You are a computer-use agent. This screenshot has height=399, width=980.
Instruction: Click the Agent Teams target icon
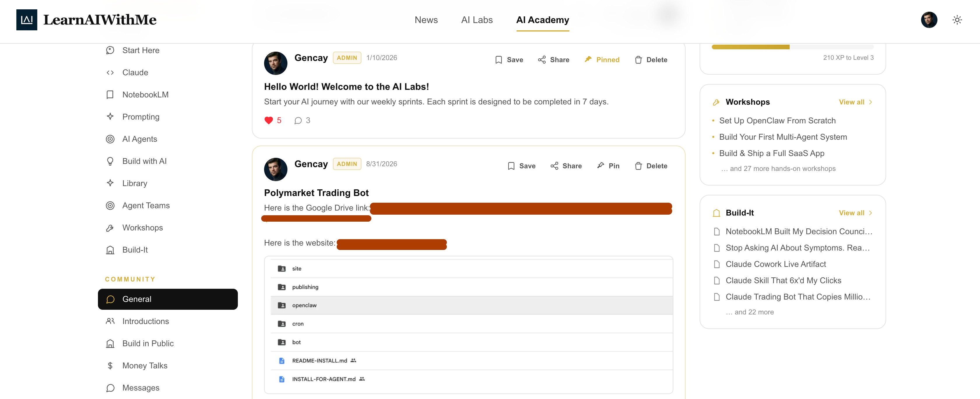coord(110,205)
